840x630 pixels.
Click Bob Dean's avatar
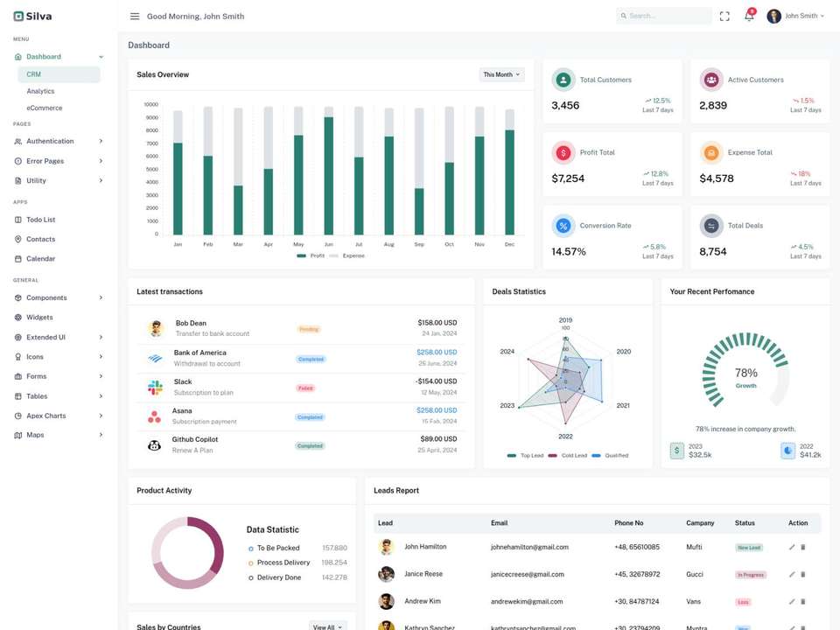pyautogui.click(x=156, y=328)
